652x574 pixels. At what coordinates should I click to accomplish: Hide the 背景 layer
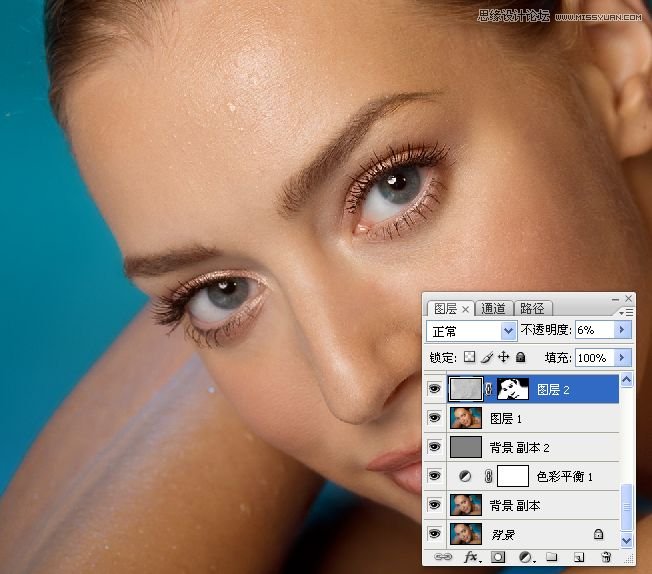(435, 534)
